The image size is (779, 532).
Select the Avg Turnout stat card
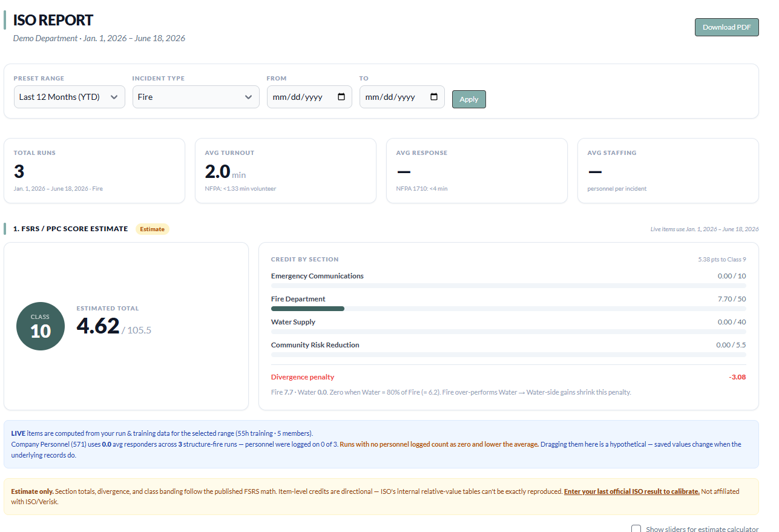pyautogui.click(x=286, y=171)
